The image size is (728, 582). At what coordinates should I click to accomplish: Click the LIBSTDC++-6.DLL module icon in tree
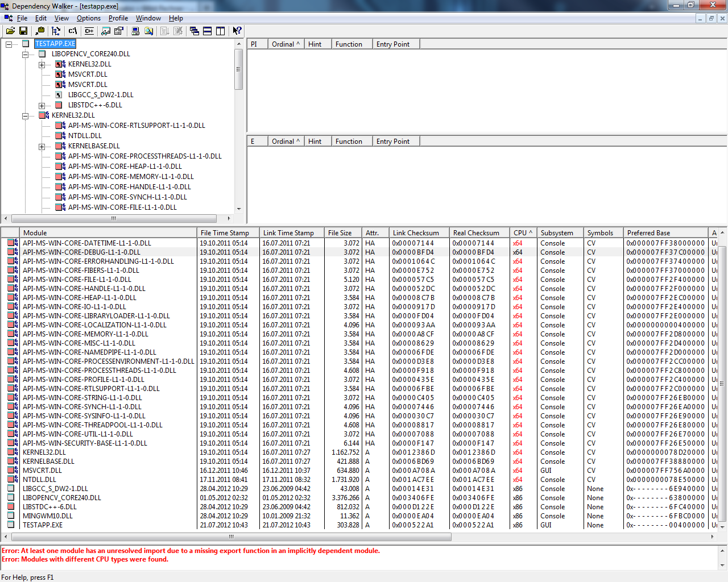[x=59, y=105]
